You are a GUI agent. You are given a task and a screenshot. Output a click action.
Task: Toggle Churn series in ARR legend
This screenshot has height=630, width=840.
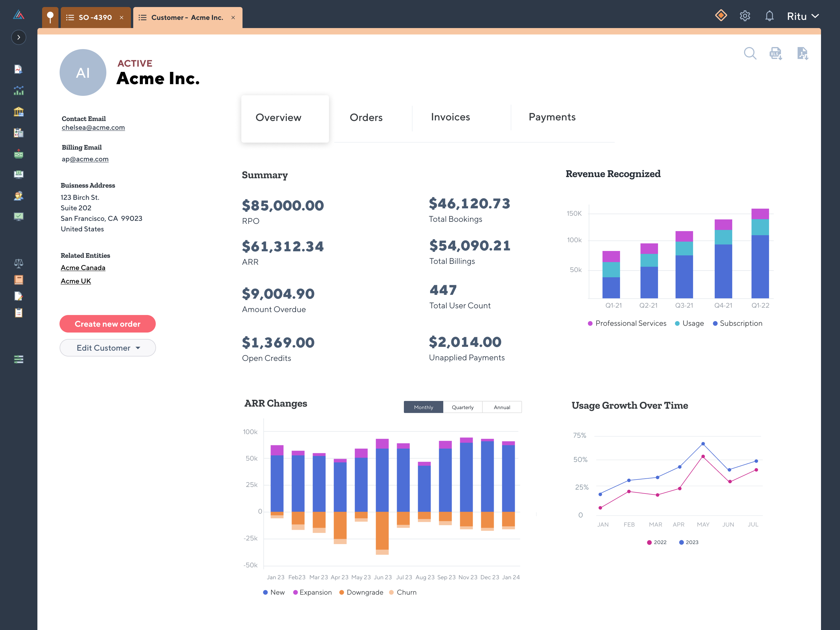[x=403, y=592]
